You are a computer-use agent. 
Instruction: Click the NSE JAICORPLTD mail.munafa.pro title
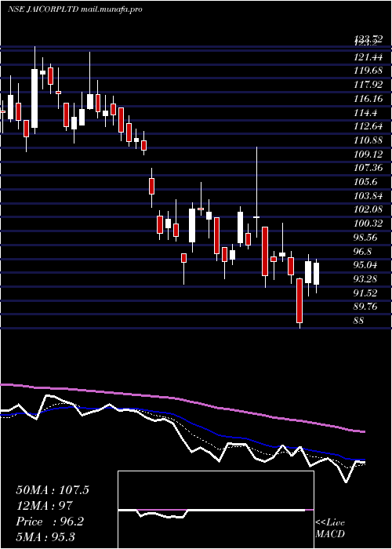click(x=74, y=9)
